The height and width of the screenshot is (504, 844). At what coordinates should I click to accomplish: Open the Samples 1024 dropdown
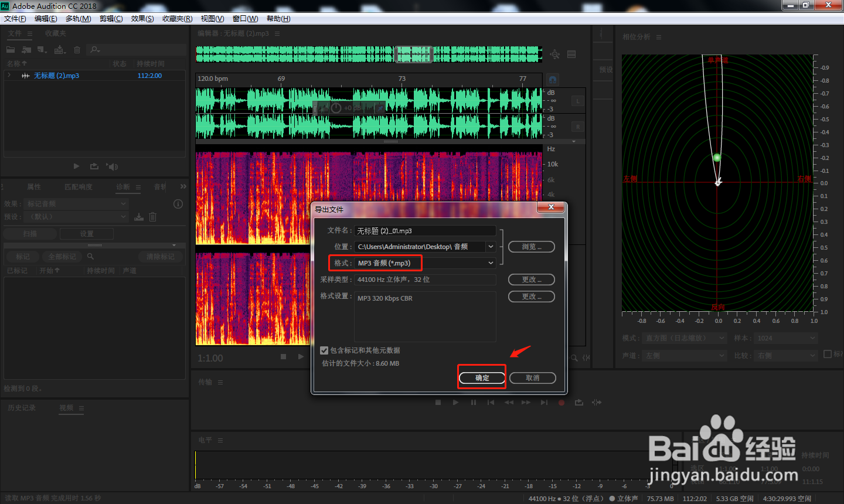tap(785, 338)
